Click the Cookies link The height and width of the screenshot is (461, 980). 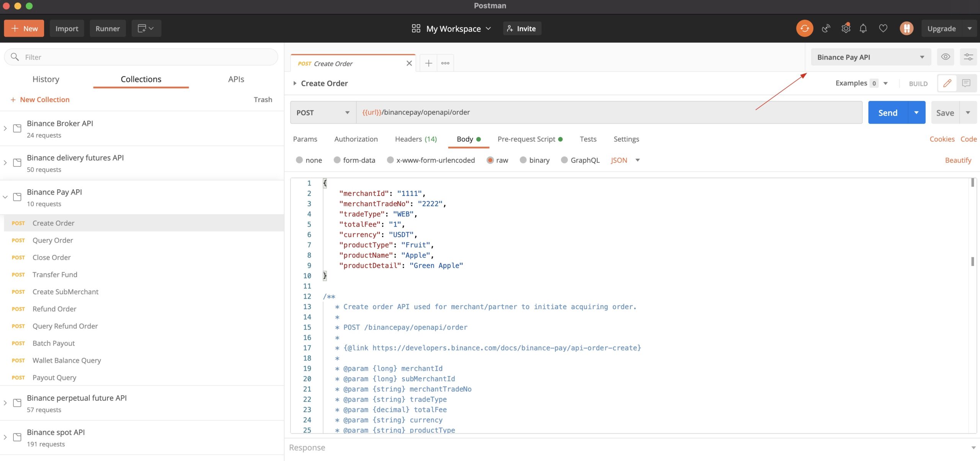(x=942, y=139)
